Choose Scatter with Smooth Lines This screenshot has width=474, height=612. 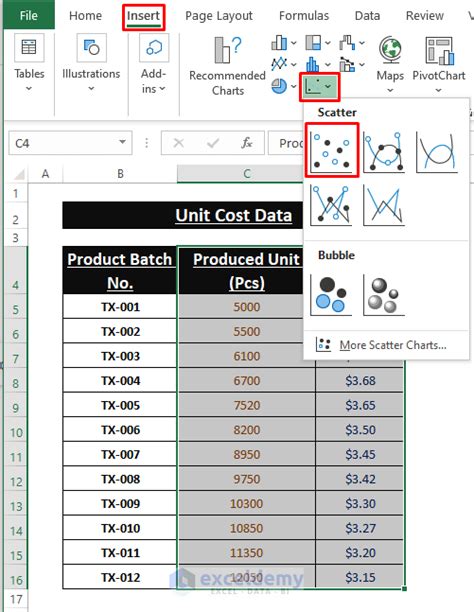(437, 152)
